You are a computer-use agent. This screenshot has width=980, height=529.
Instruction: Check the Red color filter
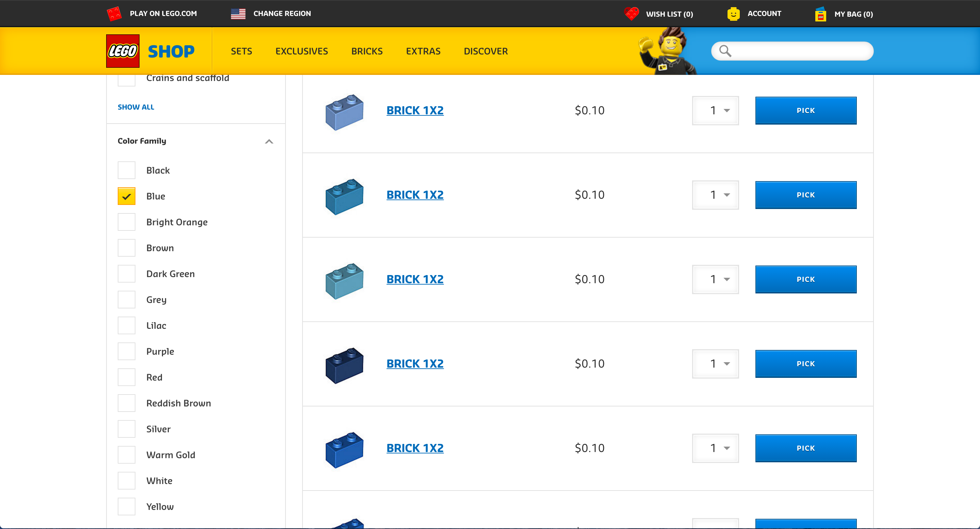point(126,377)
